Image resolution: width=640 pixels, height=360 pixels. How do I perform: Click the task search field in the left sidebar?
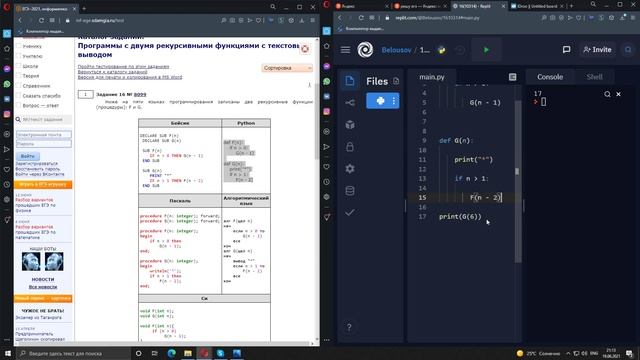coord(46,120)
